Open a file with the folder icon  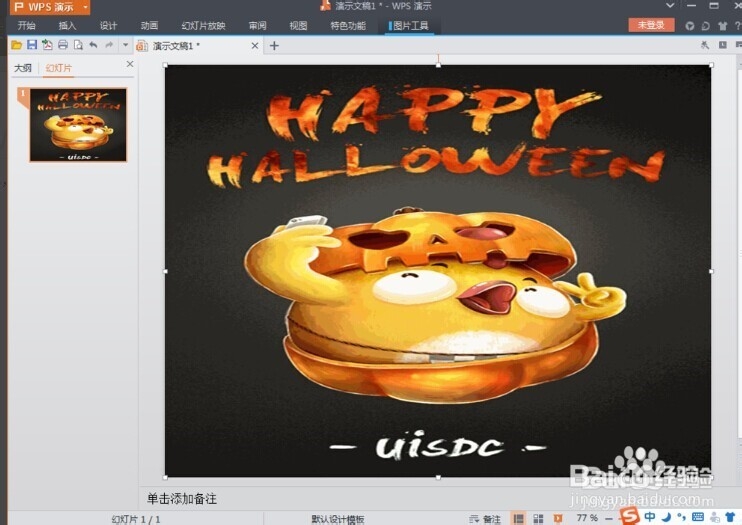click(17, 45)
